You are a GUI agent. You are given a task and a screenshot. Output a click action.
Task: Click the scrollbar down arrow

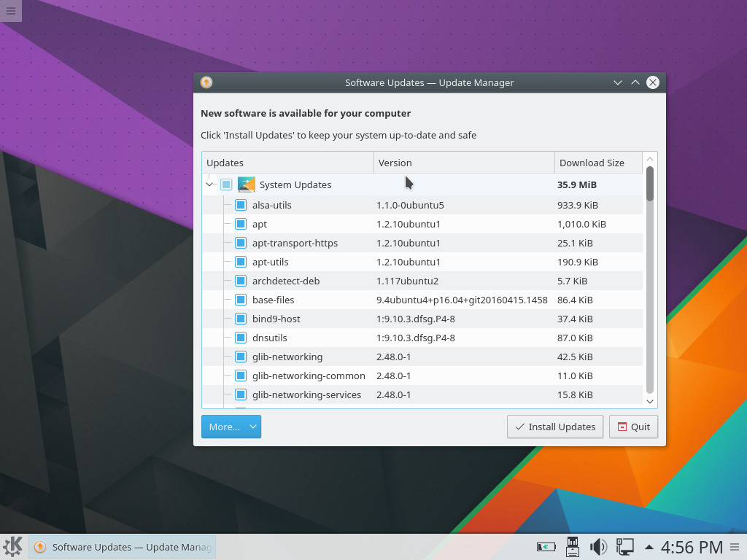click(650, 402)
